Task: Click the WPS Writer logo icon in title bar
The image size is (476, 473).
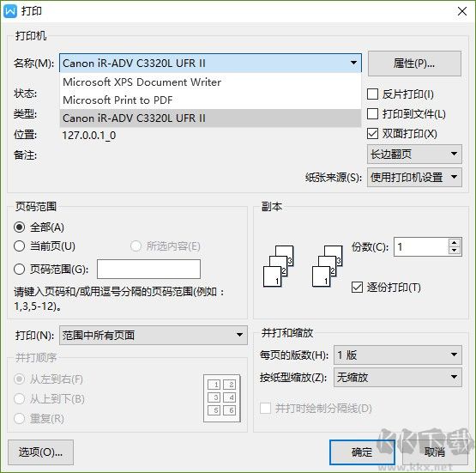Action: (10, 11)
